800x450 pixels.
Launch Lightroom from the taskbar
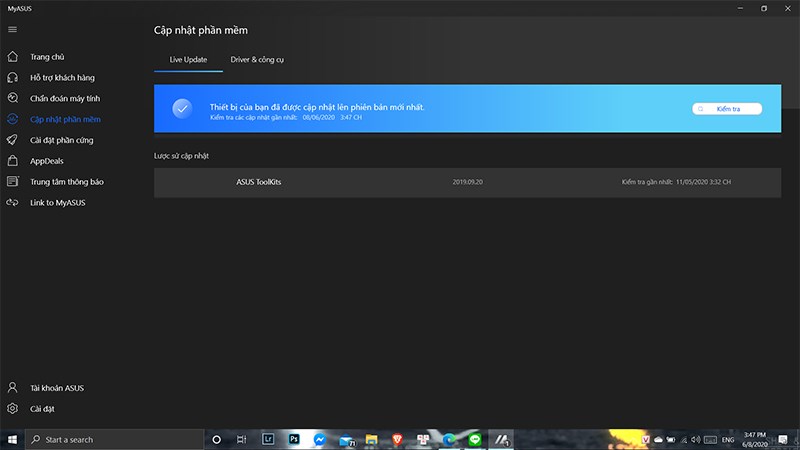[268, 439]
